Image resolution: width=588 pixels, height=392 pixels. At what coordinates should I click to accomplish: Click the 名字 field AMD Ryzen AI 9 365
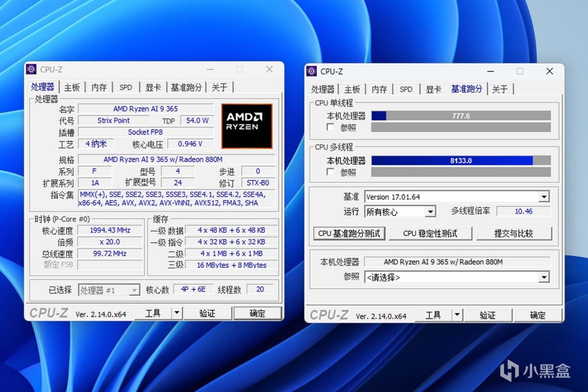pyautogui.click(x=146, y=109)
